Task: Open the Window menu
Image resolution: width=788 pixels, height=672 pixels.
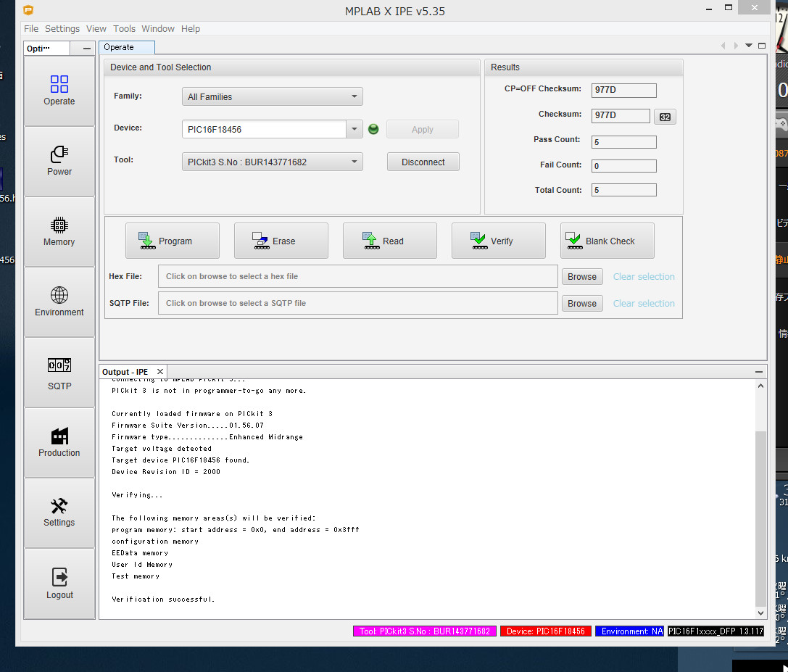Action: pyautogui.click(x=158, y=29)
